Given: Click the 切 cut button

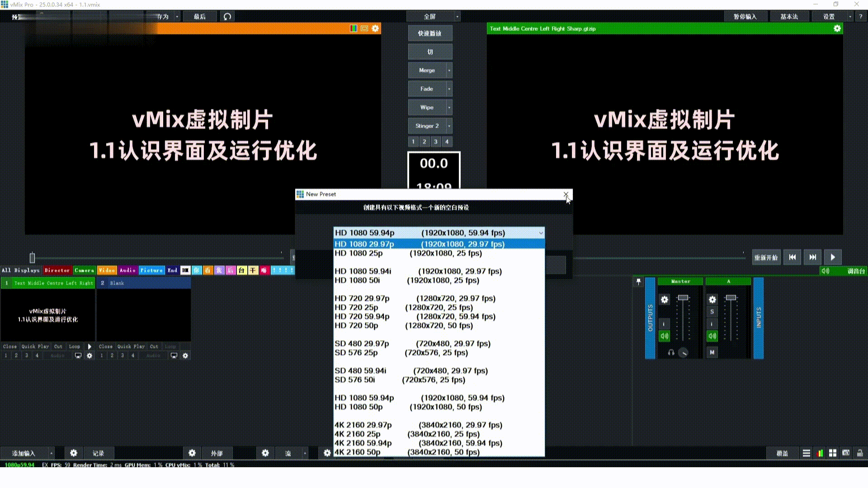Looking at the screenshot, I should click(429, 52).
